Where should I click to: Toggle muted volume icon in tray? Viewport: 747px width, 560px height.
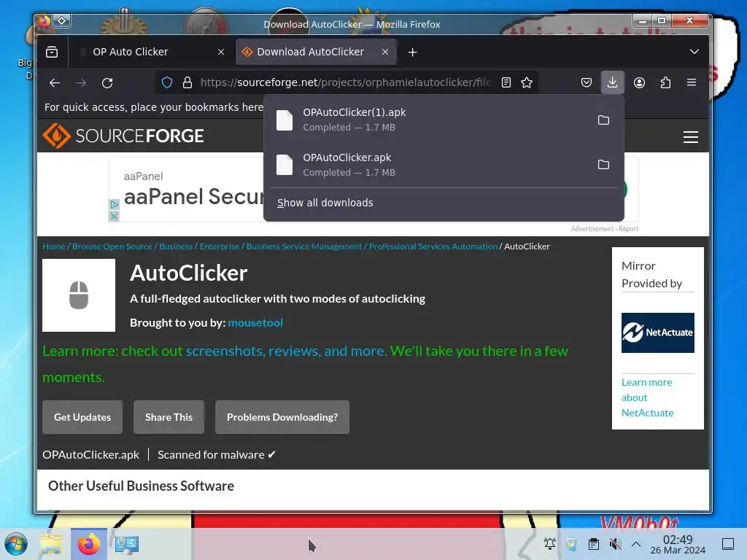(615, 543)
